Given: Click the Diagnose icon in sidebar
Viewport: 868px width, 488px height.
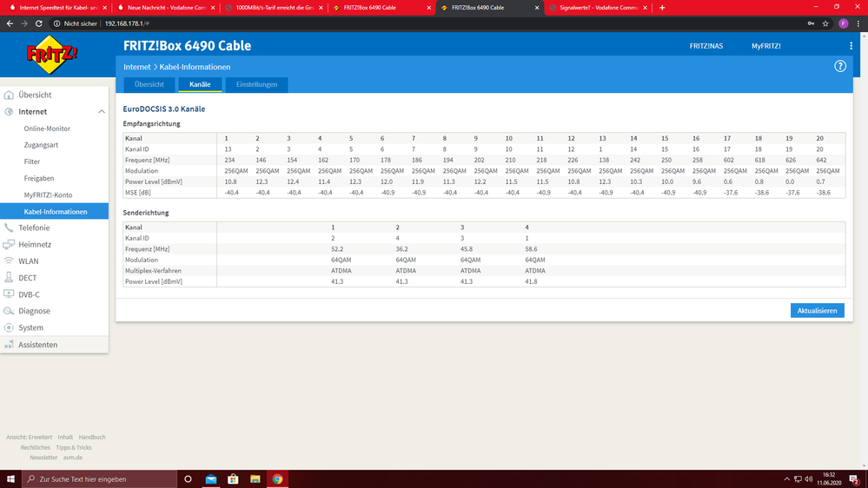Looking at the screenshot, I should pyautogui.click(x=9, y=310).
